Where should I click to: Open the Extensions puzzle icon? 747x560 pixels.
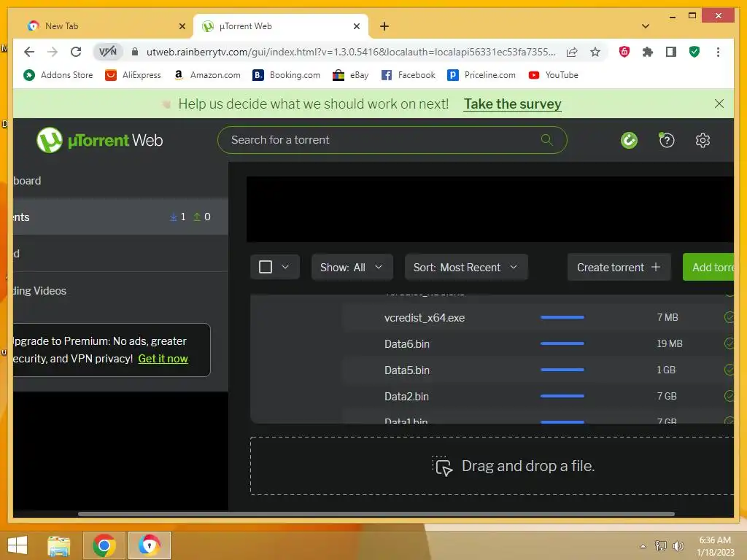(x=648, y=52)
